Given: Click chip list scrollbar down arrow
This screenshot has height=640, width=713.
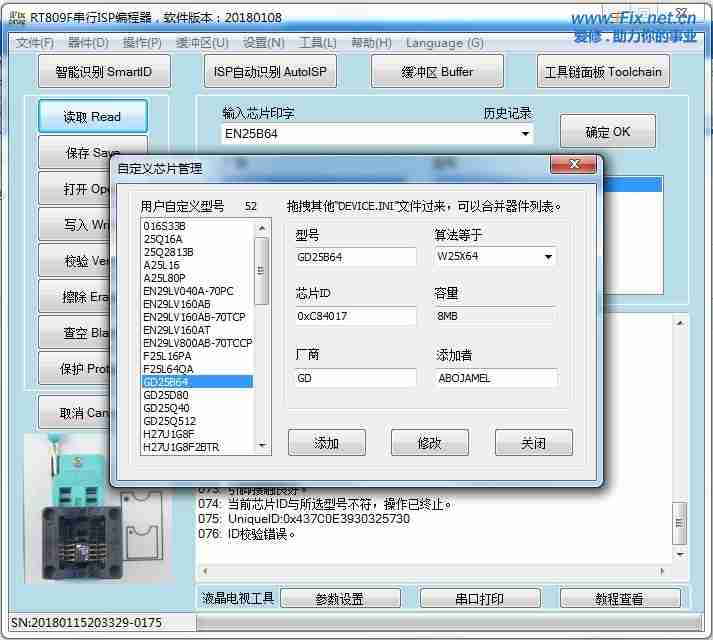Looking at the screenshot, I should (262, 445).
